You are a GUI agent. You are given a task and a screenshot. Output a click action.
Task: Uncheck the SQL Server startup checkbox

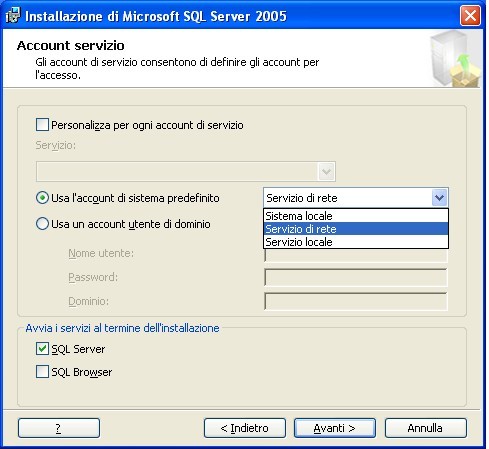point(42,349)
